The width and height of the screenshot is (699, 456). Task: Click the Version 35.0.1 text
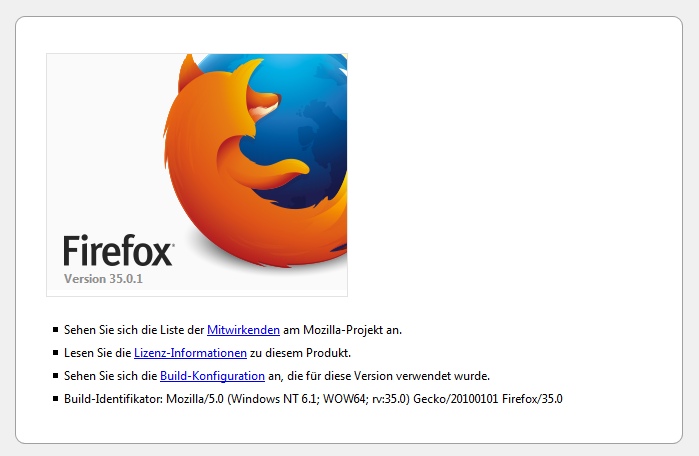[103, 279]
